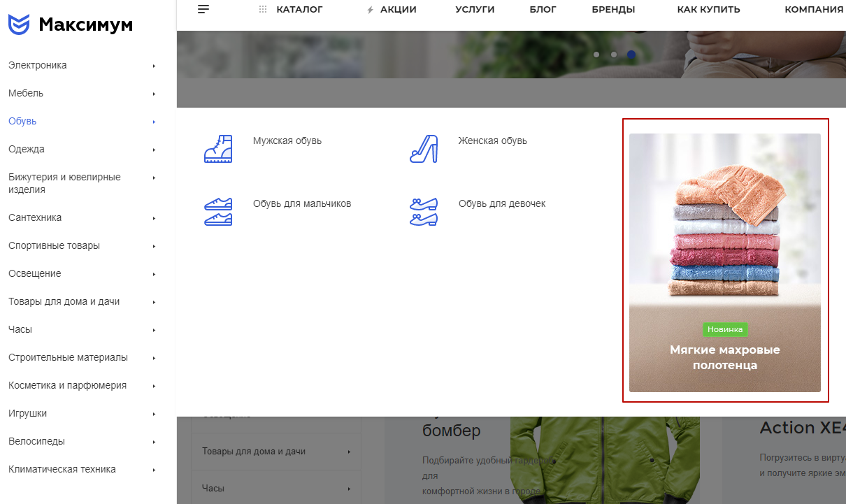
Task: Click the men's boot icon
Action: point(218,149)
